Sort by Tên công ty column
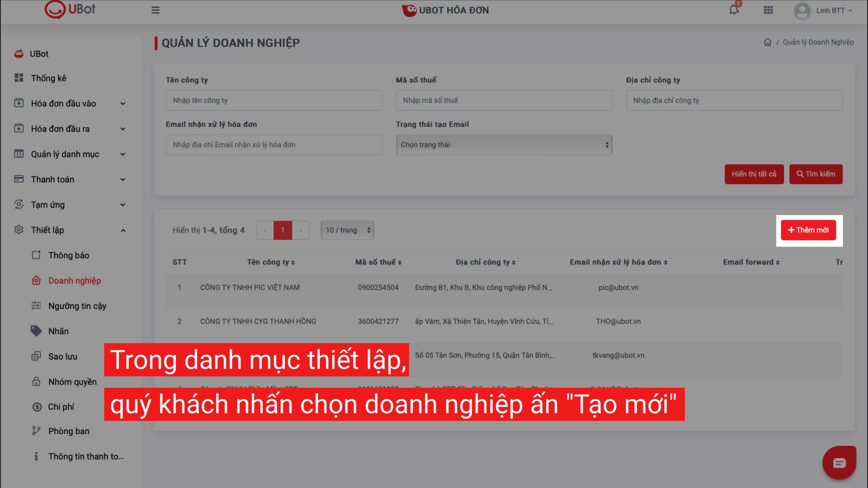Screen dimensions: 868x488 click(x=271, y=262)
